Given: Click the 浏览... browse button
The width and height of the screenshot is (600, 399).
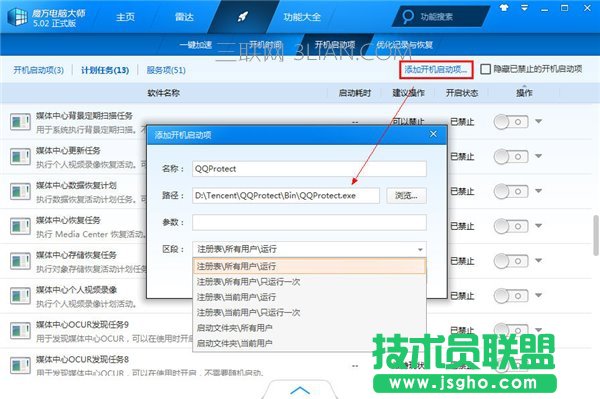Looking at the screenshot, I should (x=406, y=195).
